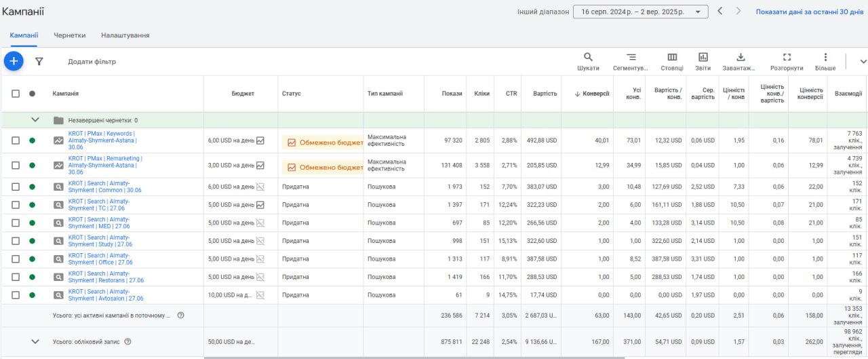
Task: Expand the Усього обліковий запис totals row
Action: point(35,342)
